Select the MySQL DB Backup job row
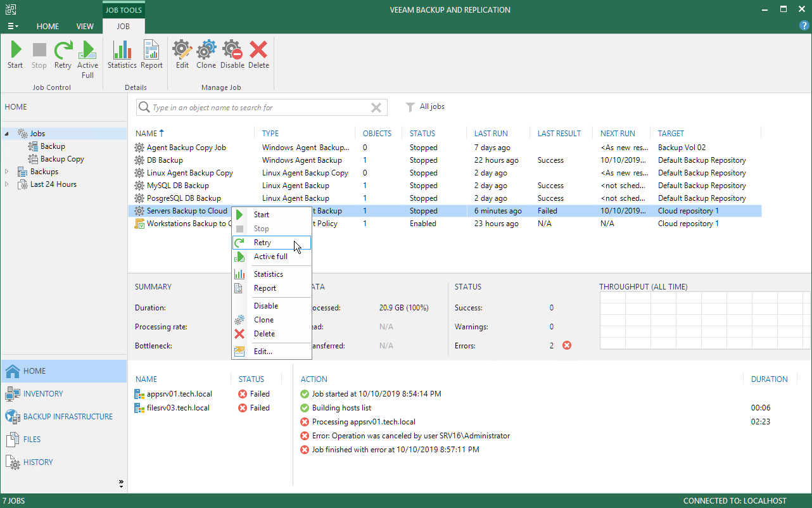812x508 pixels. pos(445,186)
